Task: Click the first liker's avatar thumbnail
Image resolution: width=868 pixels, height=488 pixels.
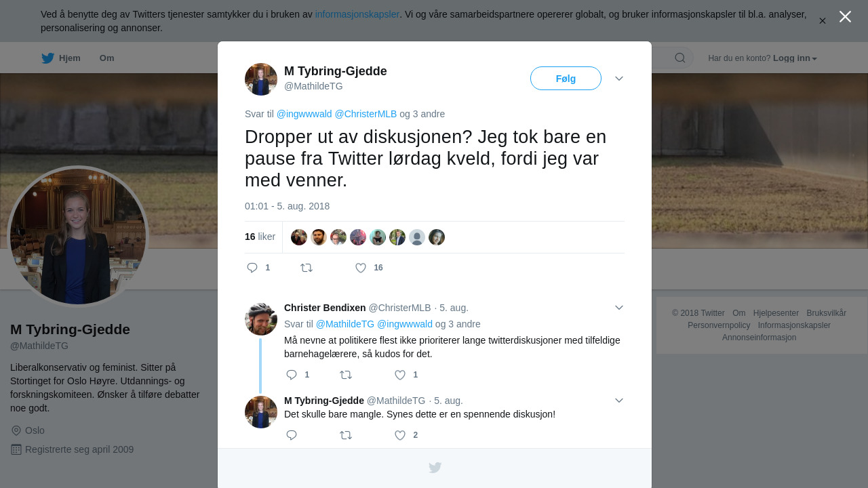Action: click(x=299, y=237)
